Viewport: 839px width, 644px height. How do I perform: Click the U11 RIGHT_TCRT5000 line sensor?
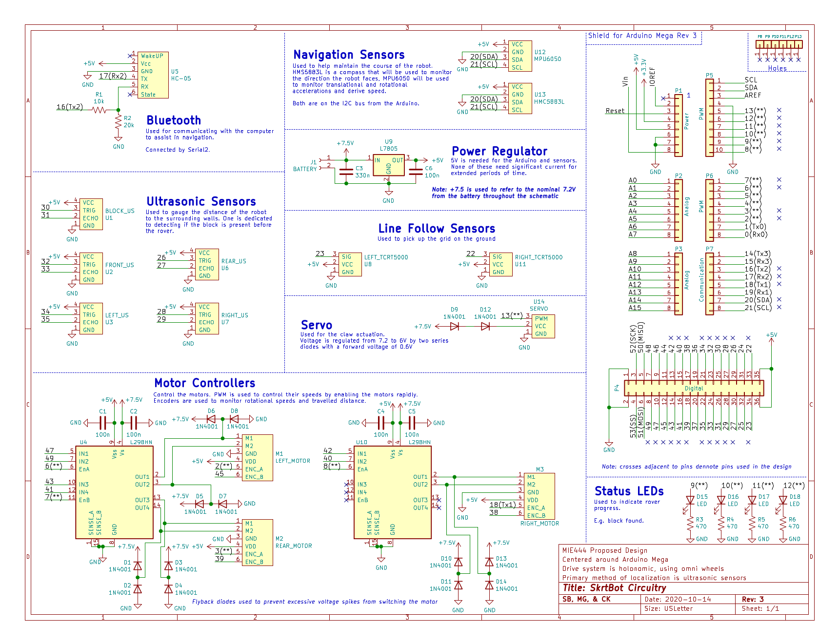501,264
